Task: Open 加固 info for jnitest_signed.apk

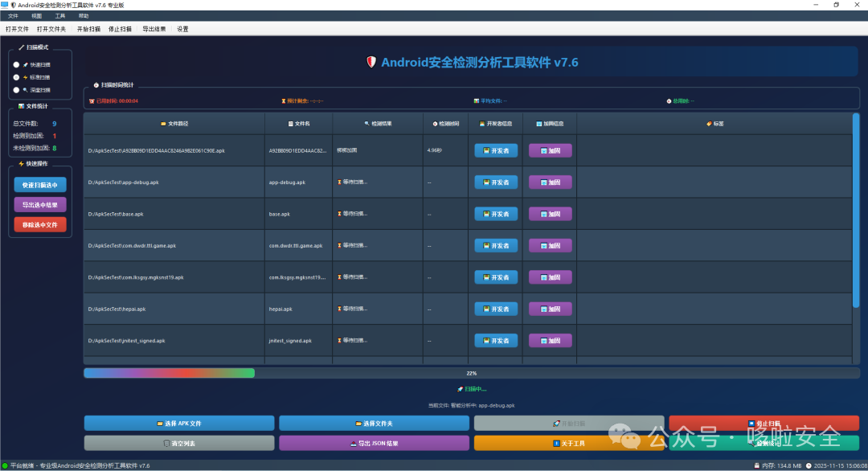Action: 551,340
